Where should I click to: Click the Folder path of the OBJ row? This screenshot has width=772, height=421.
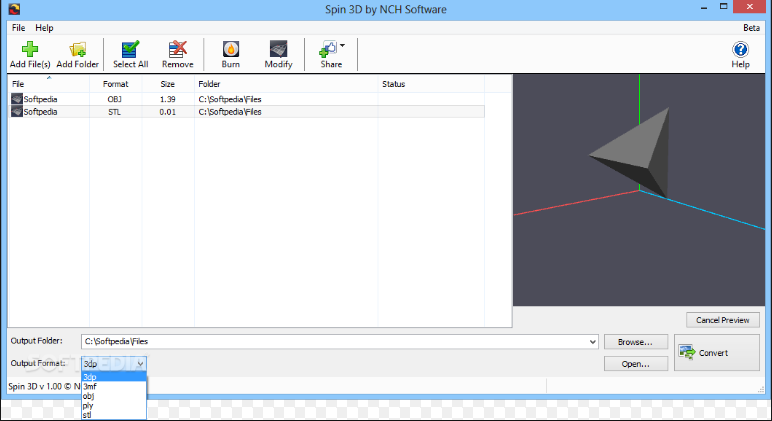point(229,99)
